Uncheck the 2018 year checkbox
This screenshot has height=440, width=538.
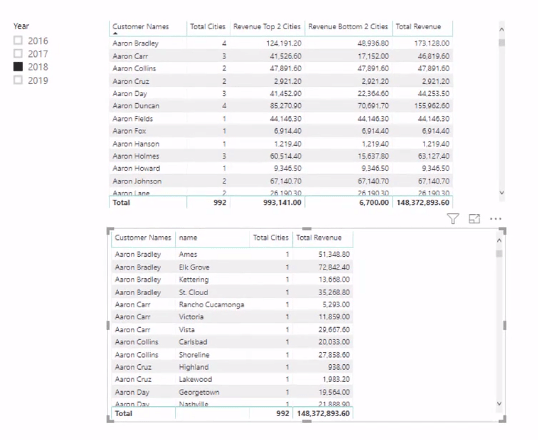click(18, 67)
